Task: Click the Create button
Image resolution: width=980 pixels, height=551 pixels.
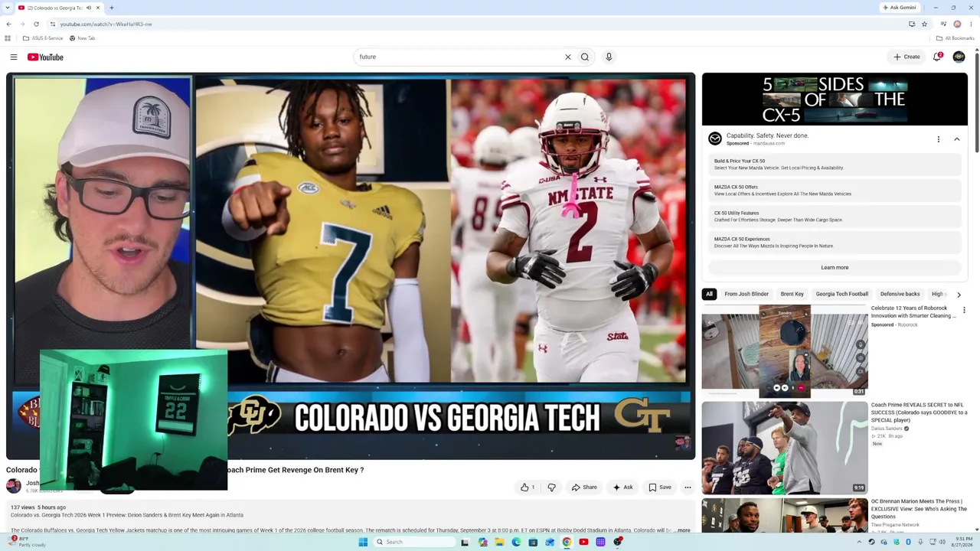Action: [x=906, y=57]
